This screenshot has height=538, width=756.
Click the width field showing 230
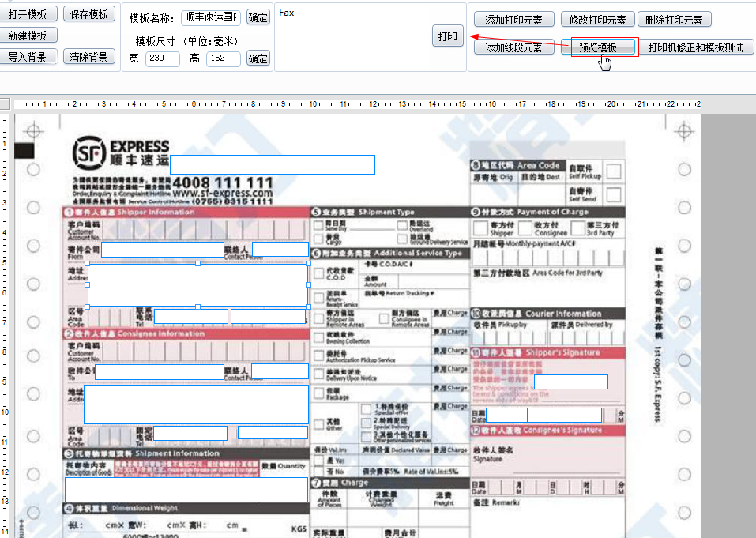click(x=163, y=58)
